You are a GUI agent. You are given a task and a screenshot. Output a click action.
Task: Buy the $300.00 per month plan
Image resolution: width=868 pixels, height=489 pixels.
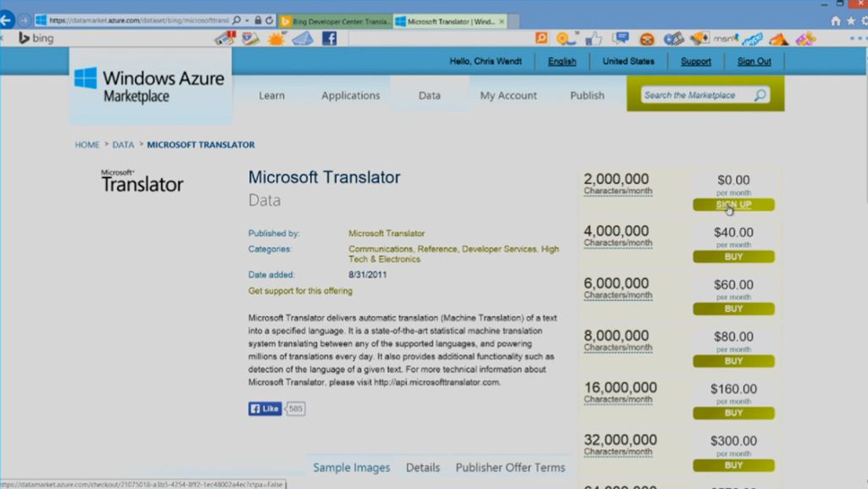pyautogui.click(x=733, y=465)
